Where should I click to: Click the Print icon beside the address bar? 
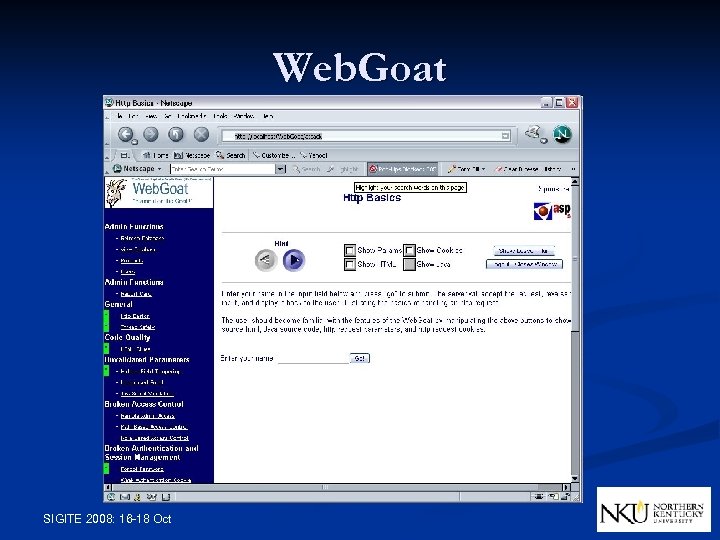[x=533, y=133]
